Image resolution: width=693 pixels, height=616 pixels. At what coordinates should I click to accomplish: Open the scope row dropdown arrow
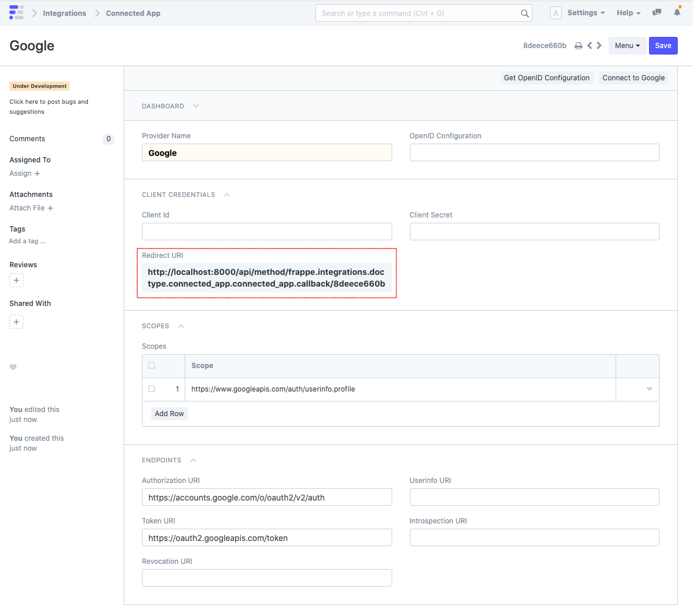point(649,389)
